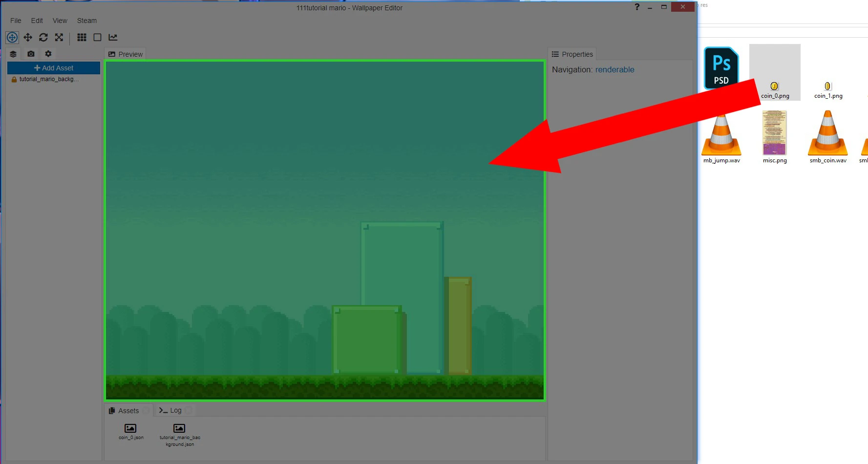Image resolution: width=868 pixels, height=464 pixels.
Task: Toggle the grid display icon
Action: (x=82, y=37)
